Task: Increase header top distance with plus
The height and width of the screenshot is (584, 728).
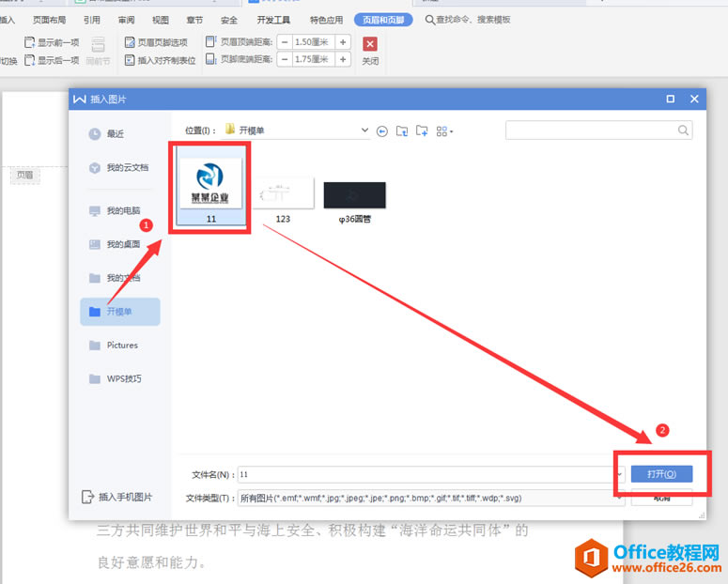Action: click(343, 42)
